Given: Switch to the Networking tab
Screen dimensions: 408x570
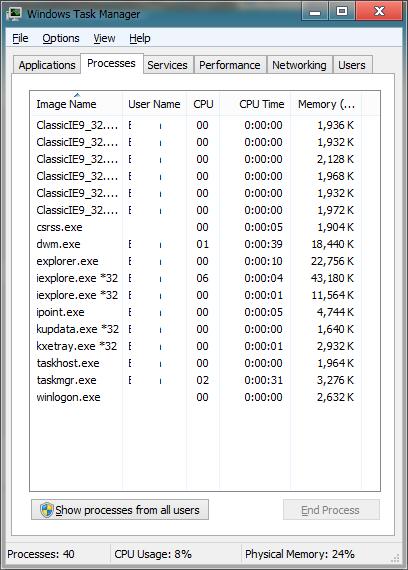Looking at the screenshot, I should coord(299,65).
